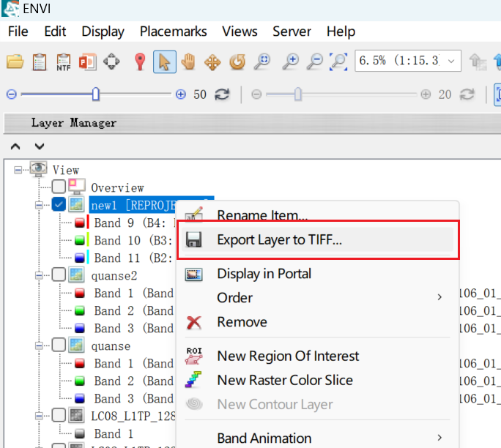Image resolution: width=501 pixels, height=448 pixels.
Task: Click the Layer Manager panel title
Action: point(74,123)
